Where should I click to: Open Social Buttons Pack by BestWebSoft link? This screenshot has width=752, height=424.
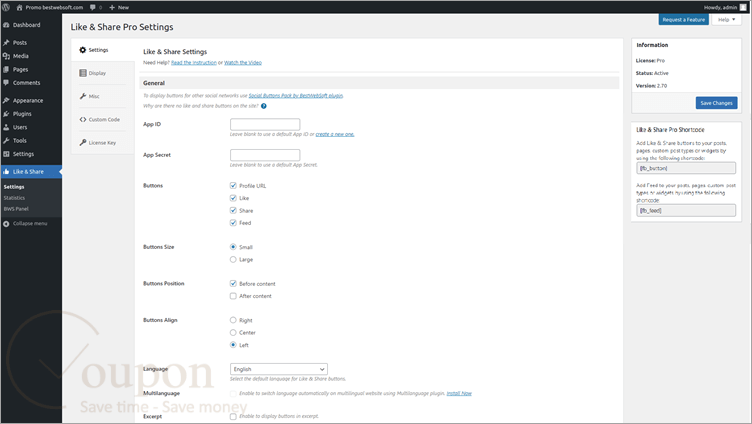pyautogui.click(x=296, y=96)
